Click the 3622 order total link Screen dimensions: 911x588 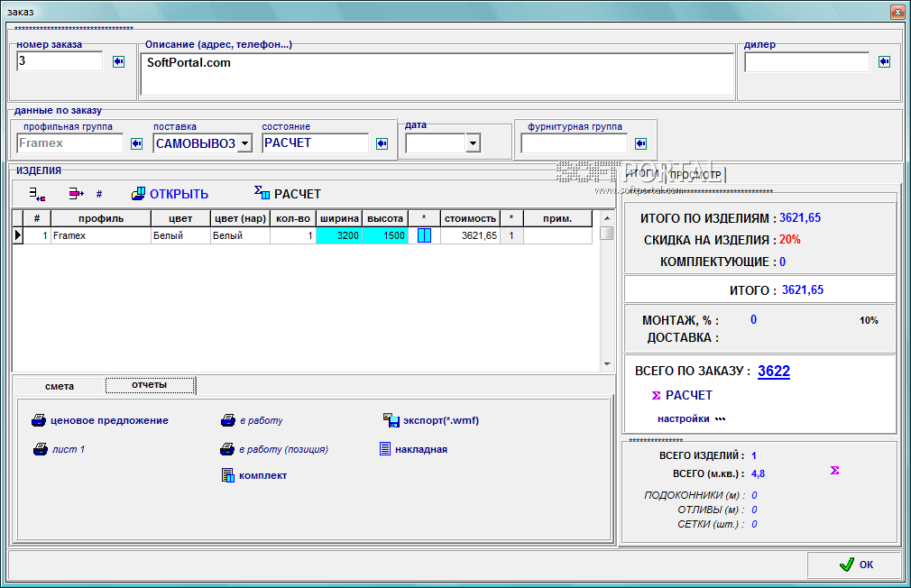[774, 371]
